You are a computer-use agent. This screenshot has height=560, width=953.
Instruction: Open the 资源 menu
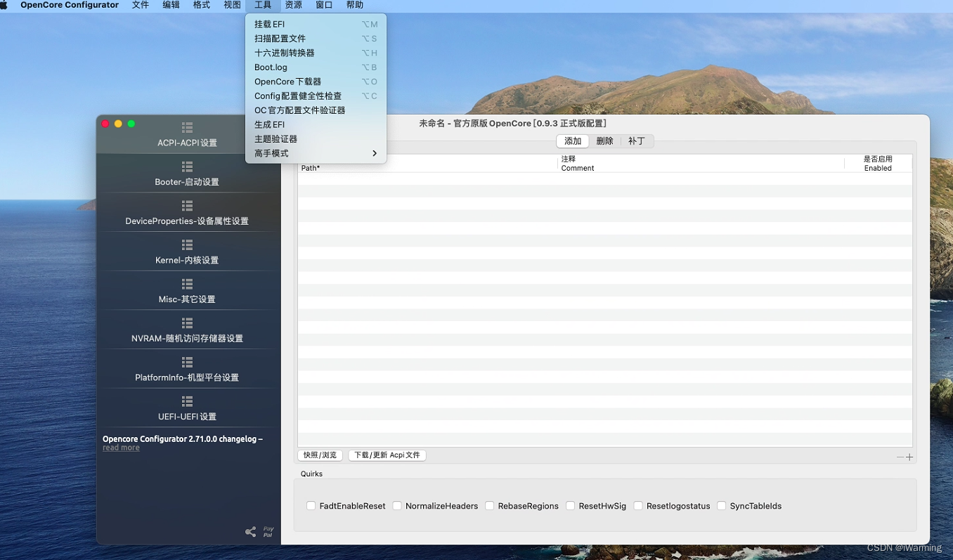pyautogui.click(x=294, y=5)
